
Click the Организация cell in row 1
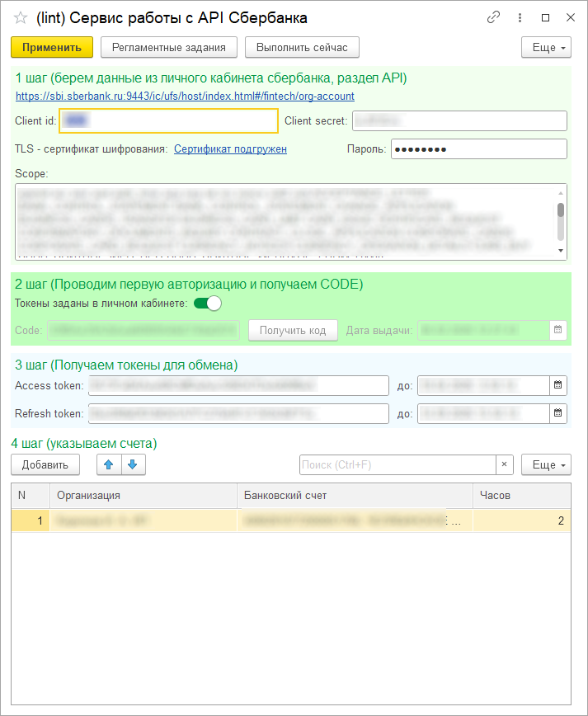click(143, 521)
